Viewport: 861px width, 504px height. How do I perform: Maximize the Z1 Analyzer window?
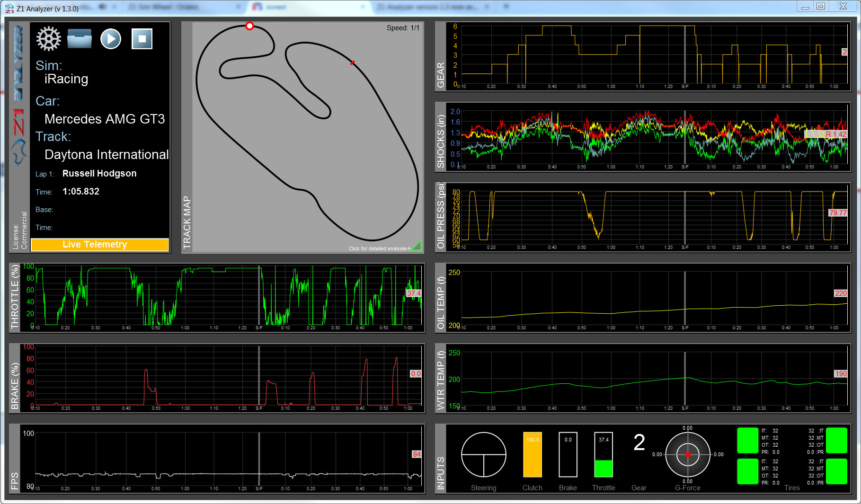(x=821, y=7)
